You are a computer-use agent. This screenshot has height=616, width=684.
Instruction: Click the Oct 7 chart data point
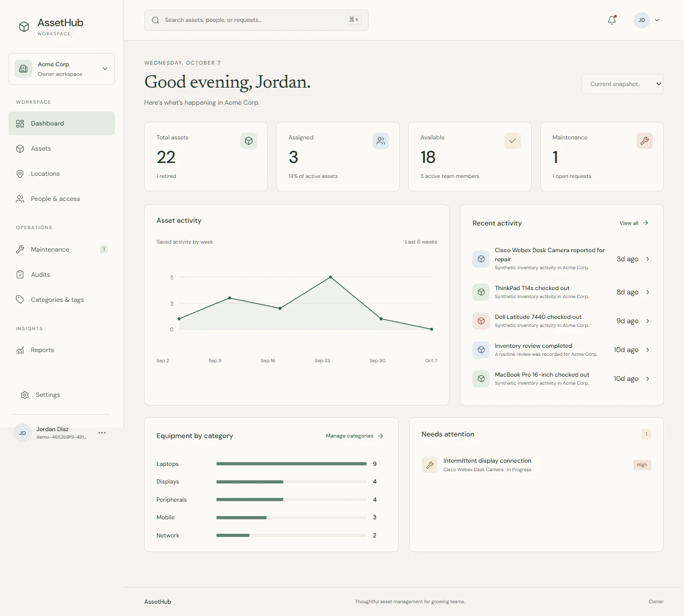pos(432,329)
